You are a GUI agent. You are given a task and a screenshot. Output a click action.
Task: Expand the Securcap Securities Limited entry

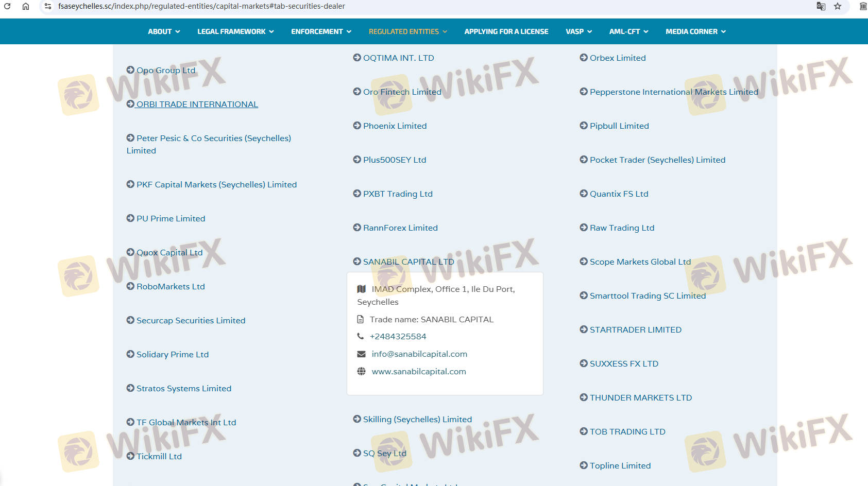coord(186,320)
